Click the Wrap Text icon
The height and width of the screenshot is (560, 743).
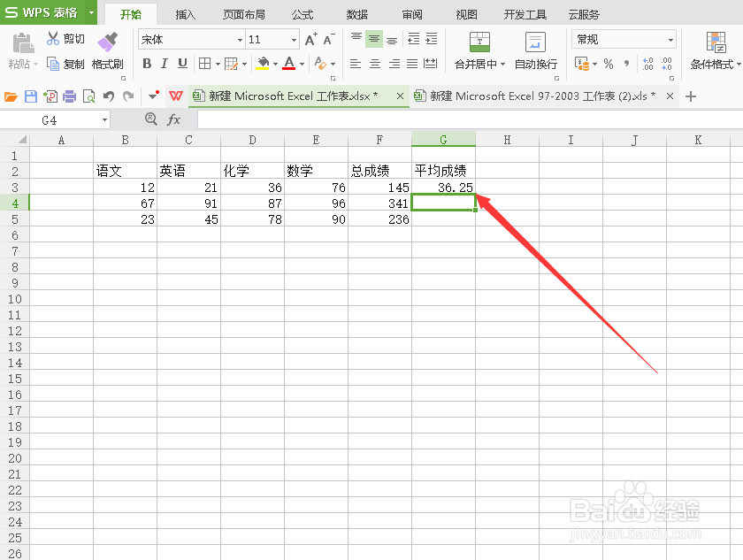[x=535, y=42]
